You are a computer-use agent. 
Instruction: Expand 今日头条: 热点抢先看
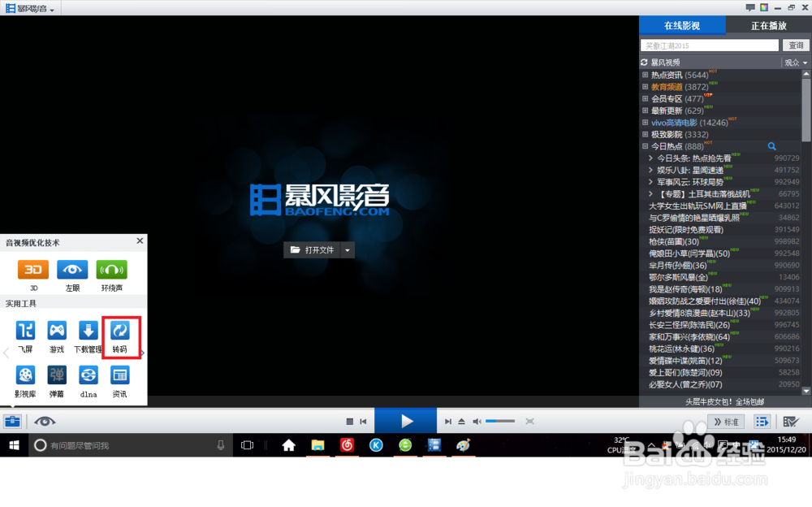[x=651, y=158]
